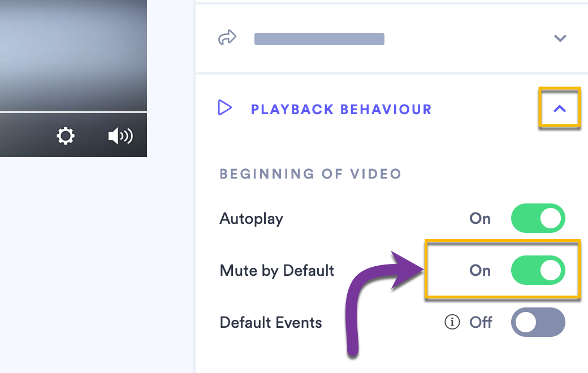Select the Default Events label text
The height and width of the screenshot is (373, 588).
pos(271,323)
